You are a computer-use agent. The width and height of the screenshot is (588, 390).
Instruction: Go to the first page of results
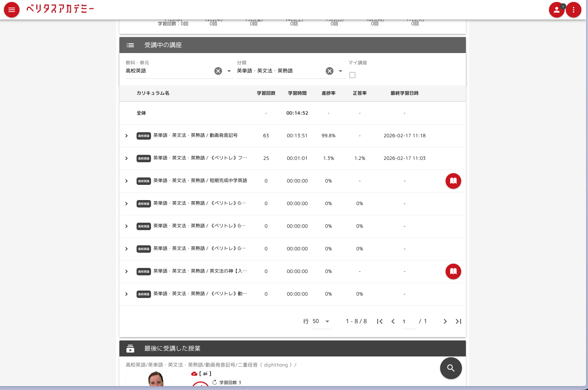[x=380, y=321]
